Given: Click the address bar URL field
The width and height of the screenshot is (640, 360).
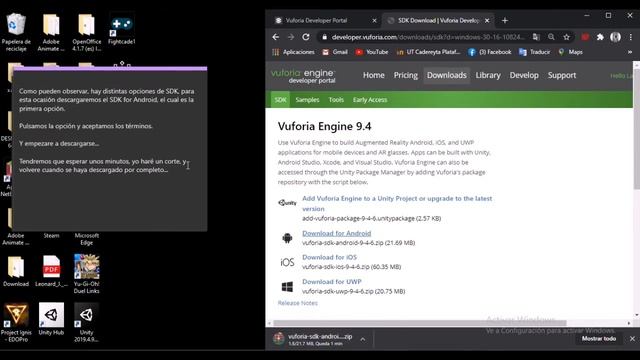Looking at the screenshot, I should [427, 37].
